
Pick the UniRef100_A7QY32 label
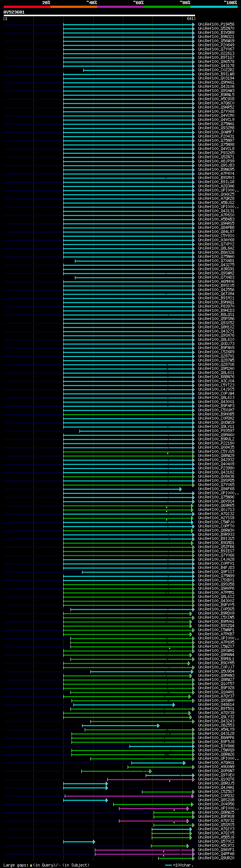point(216,820)
